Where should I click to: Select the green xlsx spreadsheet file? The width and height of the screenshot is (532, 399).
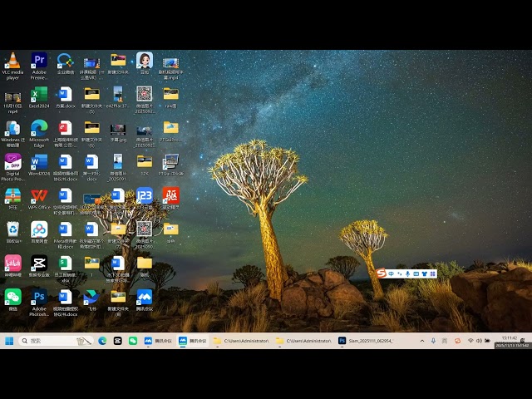pyautogui.click(x=65, y=268)
